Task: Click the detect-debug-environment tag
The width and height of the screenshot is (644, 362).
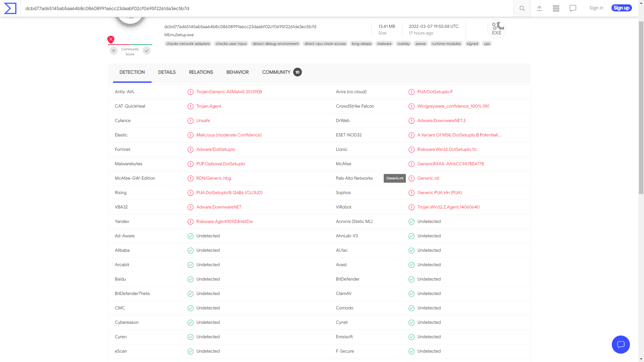Action: coord(275,44)
